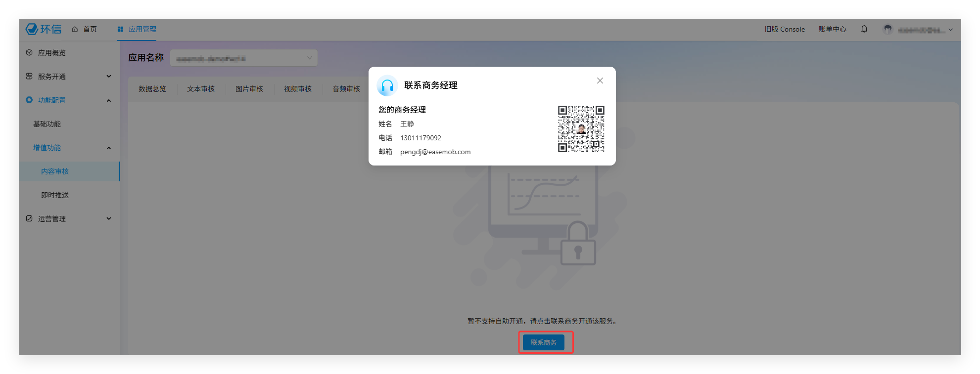The height and width of the screenshot is (374, 980).
Task: Close the 联系商务经理 dialog
Action: (x=600, y=81)
